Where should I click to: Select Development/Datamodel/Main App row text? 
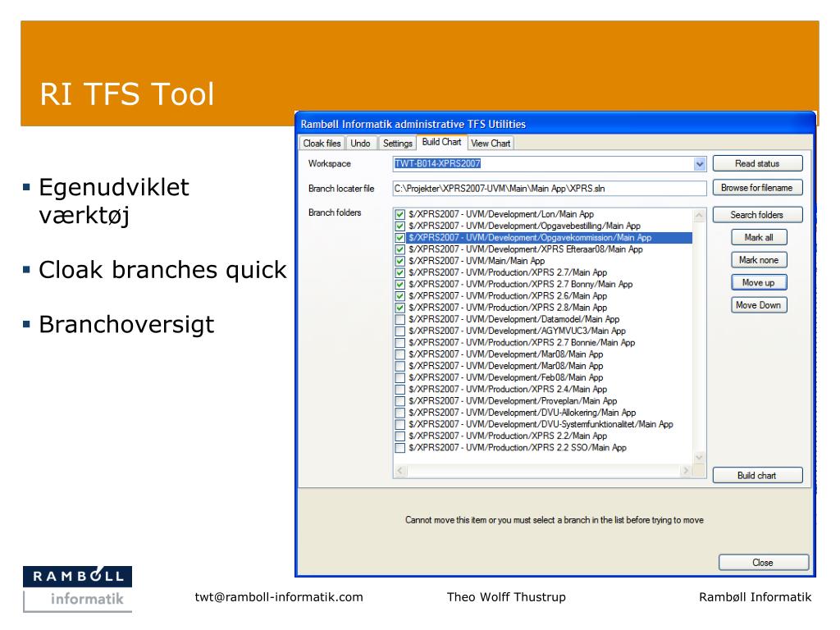pyautogui.click(x=514, y=319)
